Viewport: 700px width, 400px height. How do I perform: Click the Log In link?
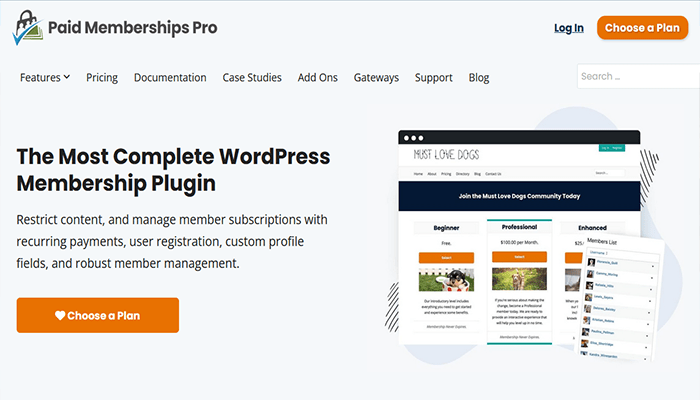pyautogui.click(x=569, y=28)
